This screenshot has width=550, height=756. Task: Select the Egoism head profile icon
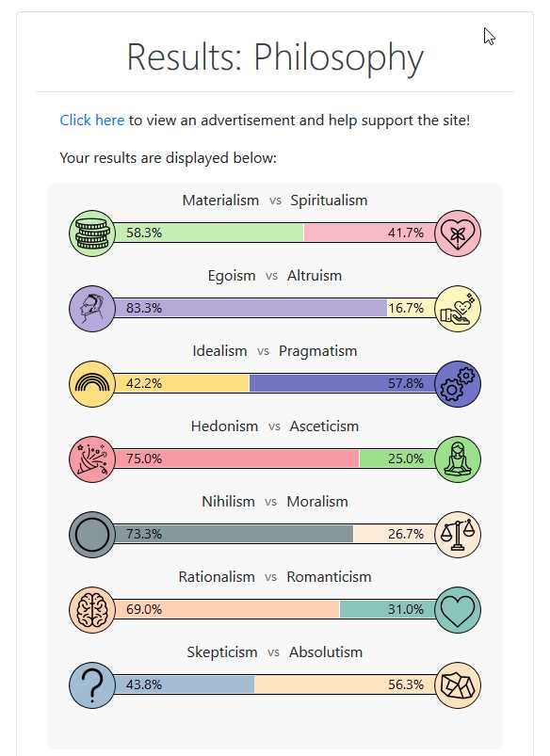pos(92,309)
